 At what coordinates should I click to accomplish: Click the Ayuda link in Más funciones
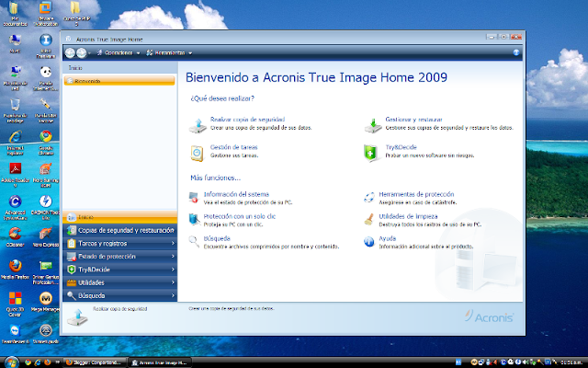(388, 238)
